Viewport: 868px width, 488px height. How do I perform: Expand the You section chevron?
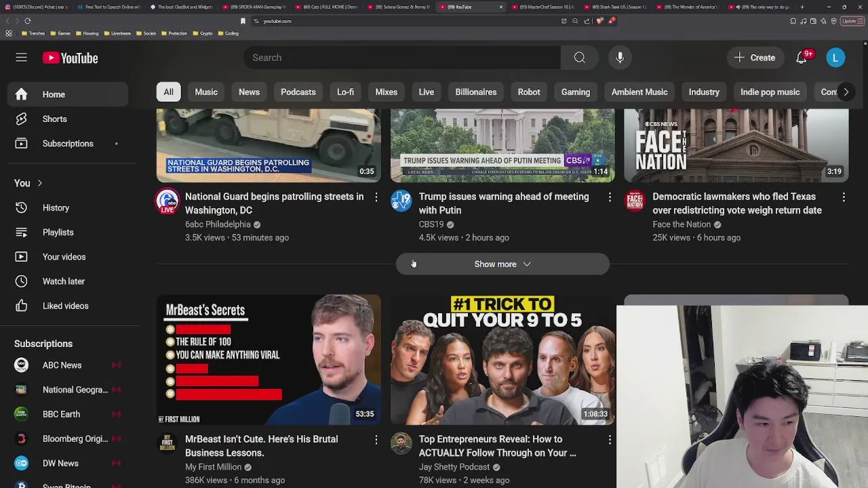tap(39, 183)
